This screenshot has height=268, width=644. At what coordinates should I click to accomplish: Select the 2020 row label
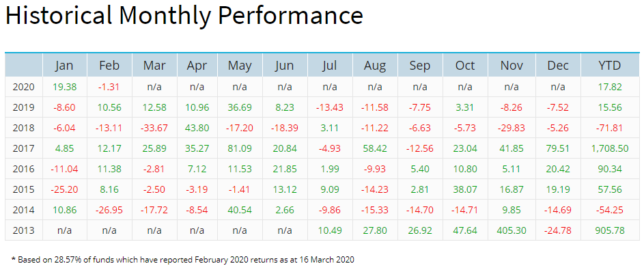click(x=23, y=87)
